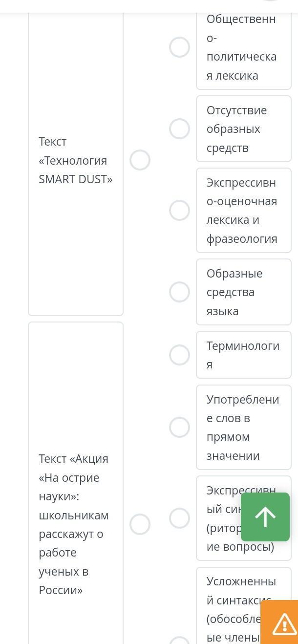Screen dimensions: 298x644
Task: Click the Экспрессивно-оценочная лексика answer box
Action: pos(243,211)
